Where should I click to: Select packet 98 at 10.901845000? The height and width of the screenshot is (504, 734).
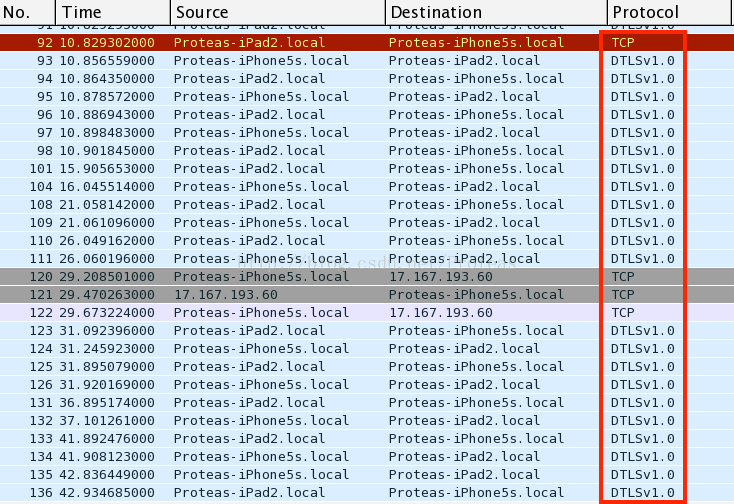[x=367, y=151]
